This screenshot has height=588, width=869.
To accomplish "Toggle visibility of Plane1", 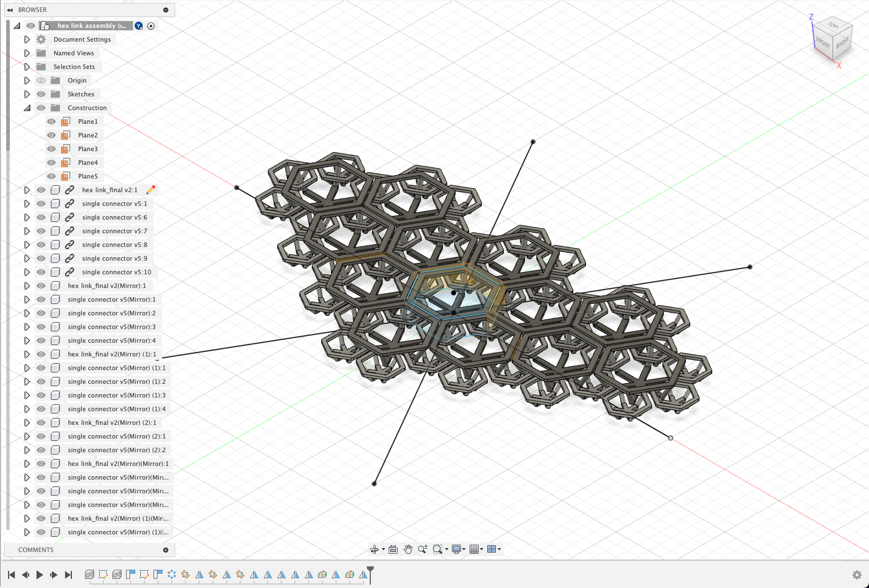I will (x=51, y=121).
